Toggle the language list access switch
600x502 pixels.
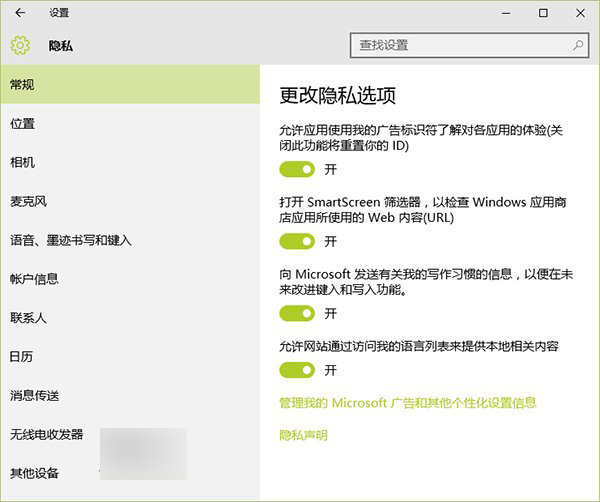[297, 370]
